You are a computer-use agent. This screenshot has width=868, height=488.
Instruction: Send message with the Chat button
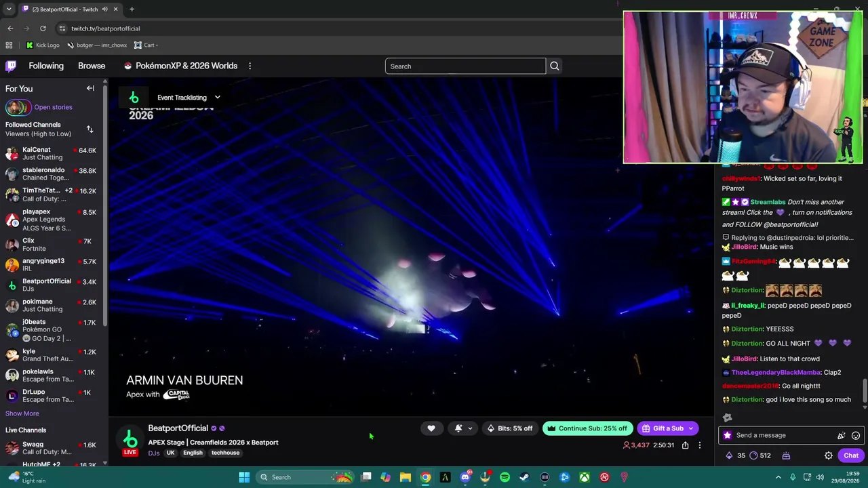851,455
